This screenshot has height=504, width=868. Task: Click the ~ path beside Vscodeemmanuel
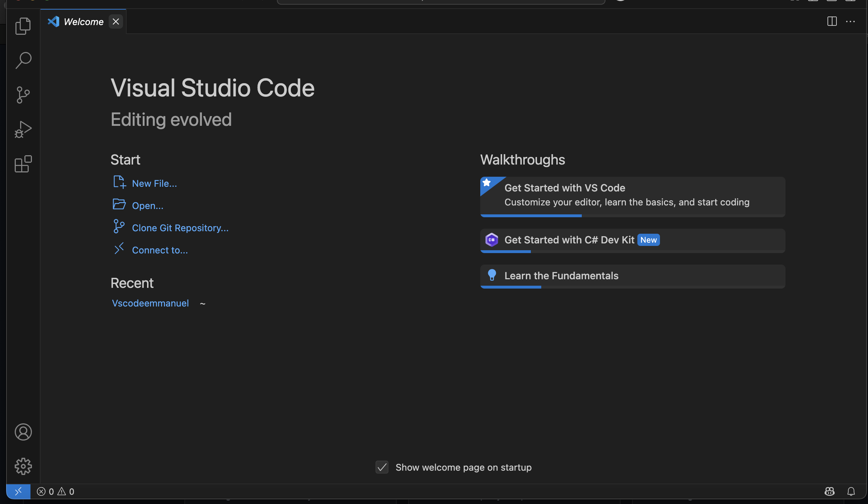pos(203,304)
